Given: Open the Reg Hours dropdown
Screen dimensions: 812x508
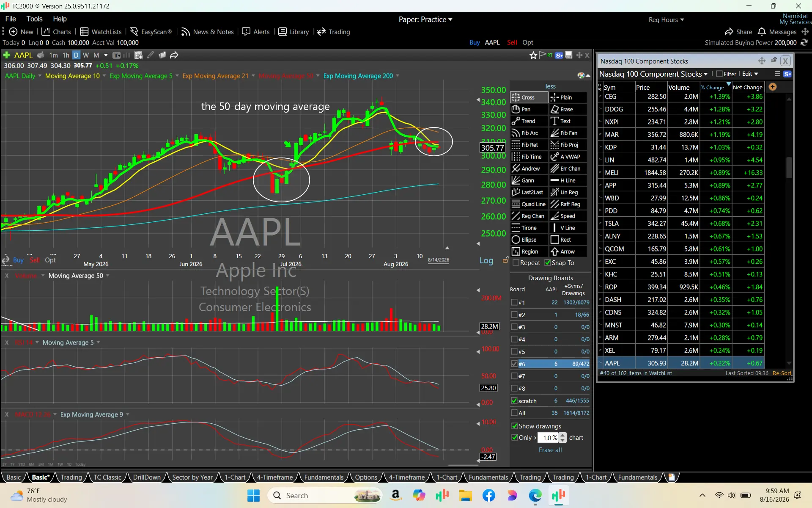Looking at the screenshot, I should point(666,20).
